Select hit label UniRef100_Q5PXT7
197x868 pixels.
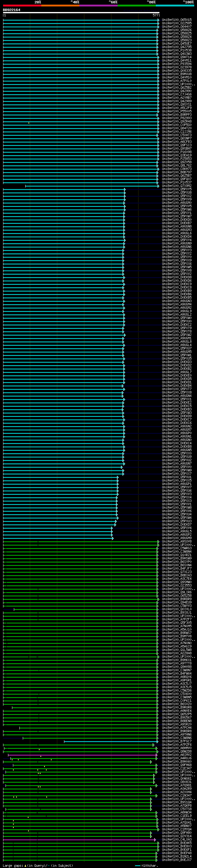pyautogui.click(x=176, y=389)
